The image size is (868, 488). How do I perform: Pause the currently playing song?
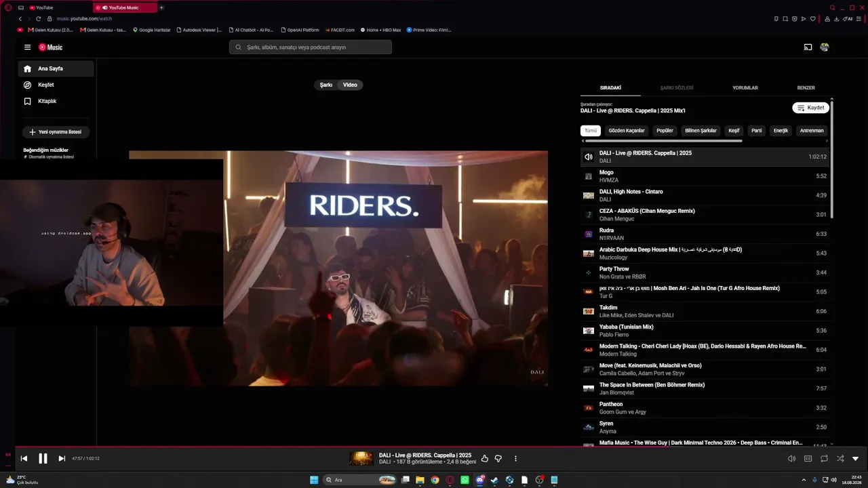point(43,459)
